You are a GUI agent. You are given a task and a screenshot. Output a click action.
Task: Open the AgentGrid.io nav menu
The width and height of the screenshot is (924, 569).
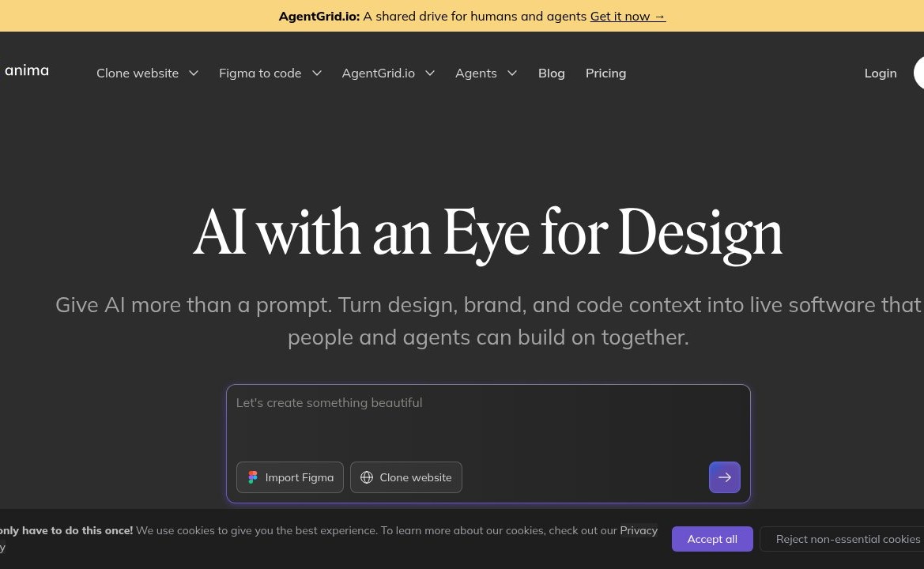tap(379, 73)
